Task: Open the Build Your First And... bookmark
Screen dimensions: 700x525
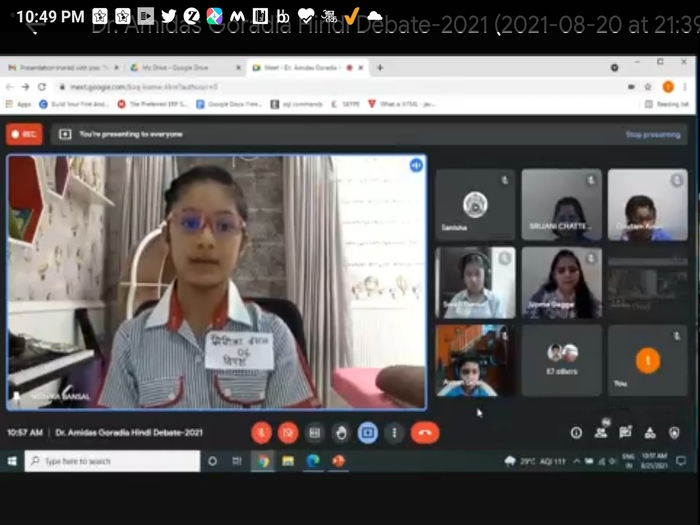Action: (x=75, y=104)
